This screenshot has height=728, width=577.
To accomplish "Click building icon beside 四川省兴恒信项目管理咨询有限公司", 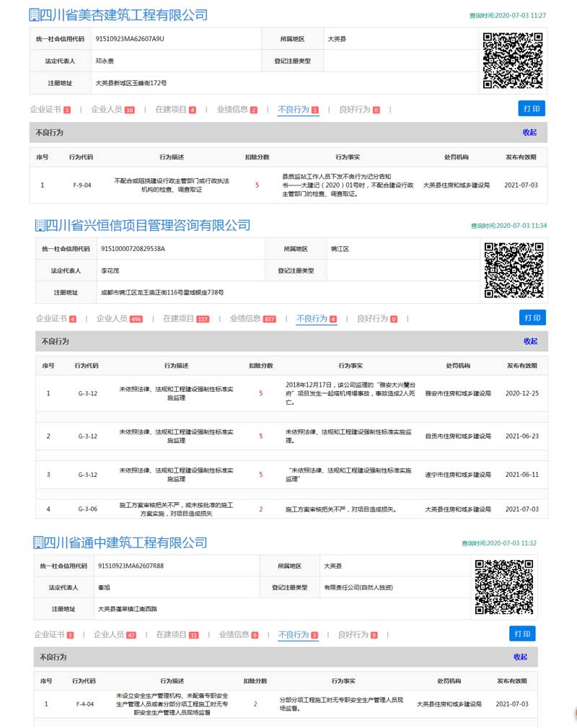I will pos(40,226).
